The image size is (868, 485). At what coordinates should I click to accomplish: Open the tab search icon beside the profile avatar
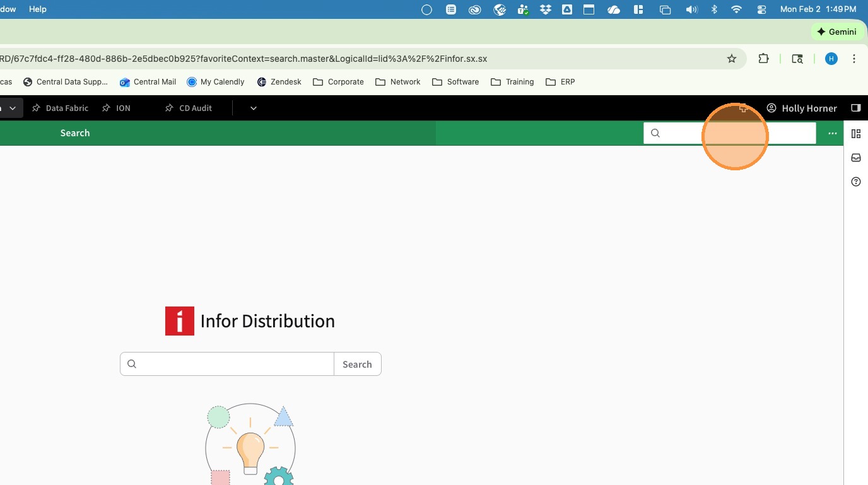coord(797,59)
